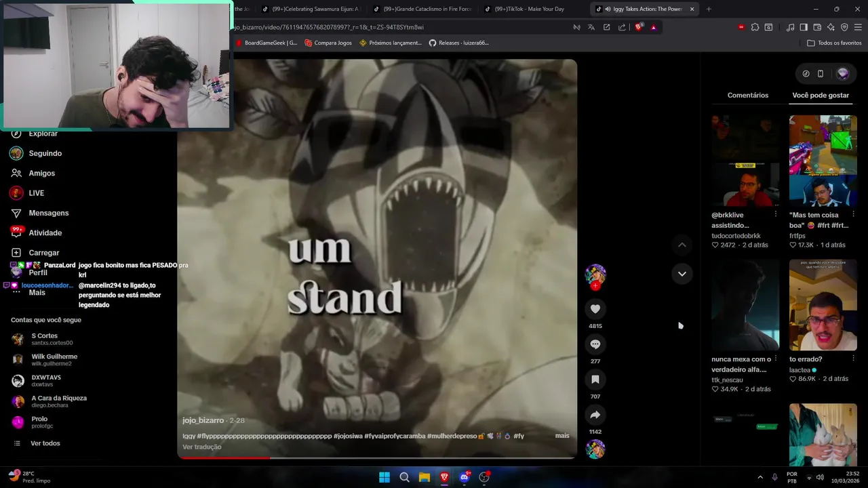
Task: Show hidden system tray icons chevron
Action: (760, 477)
